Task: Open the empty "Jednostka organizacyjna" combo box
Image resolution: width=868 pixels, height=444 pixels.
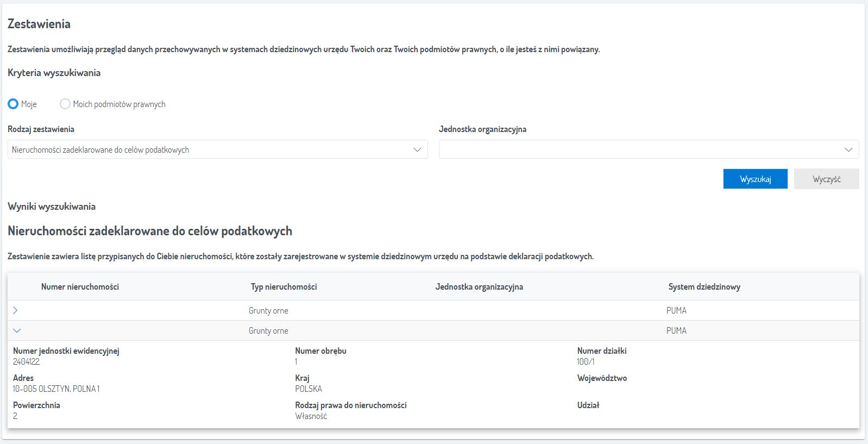Action: click(x=649, y=150)
